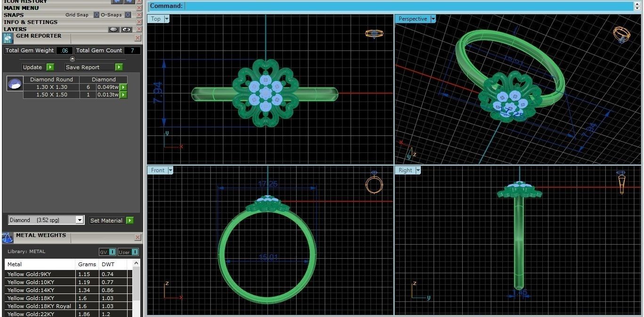Expand the Info & Settings panel
This screenshot has width=644, height=317.
31,22
